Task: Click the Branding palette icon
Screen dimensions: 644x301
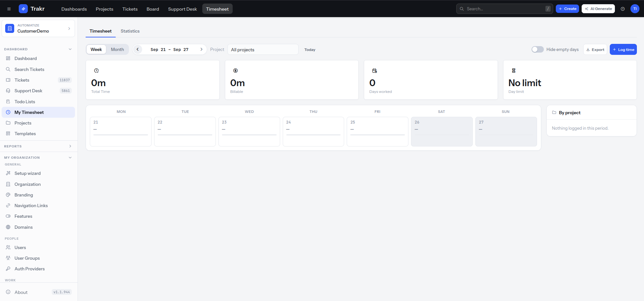Action: (x=8, y=195)
